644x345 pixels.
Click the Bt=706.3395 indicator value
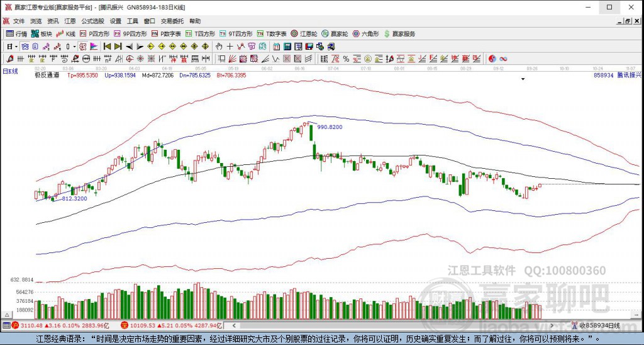231,76
